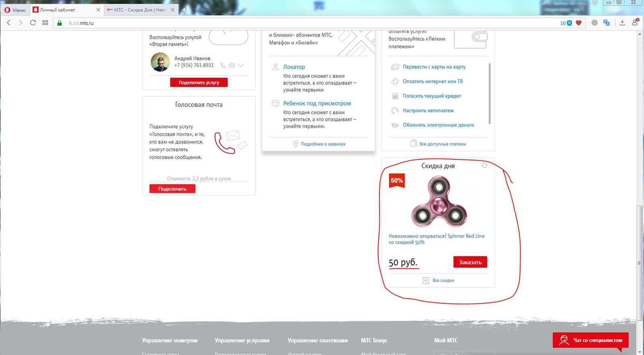Close the МТС - Скидка Дня tab

coord(173,10)
